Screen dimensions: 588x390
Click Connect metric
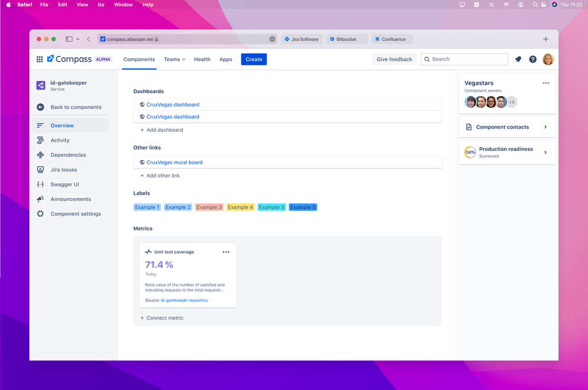pyautogui.click(x=162, y=318)
